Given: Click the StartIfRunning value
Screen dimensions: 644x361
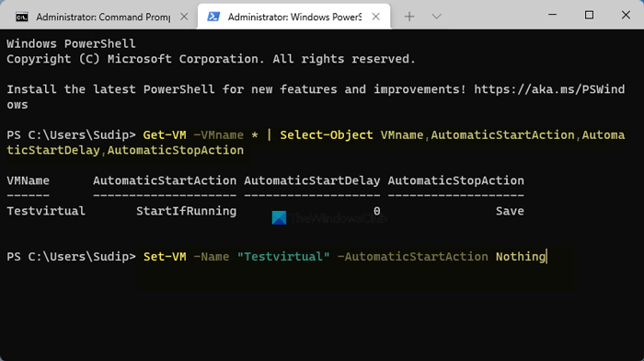Looking at the screenshot, I should coord(186,211).
